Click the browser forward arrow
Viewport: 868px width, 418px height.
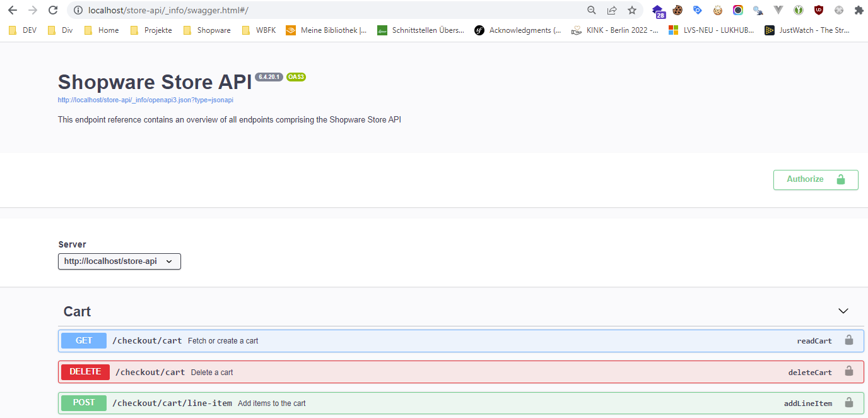(x=33, y=10)
